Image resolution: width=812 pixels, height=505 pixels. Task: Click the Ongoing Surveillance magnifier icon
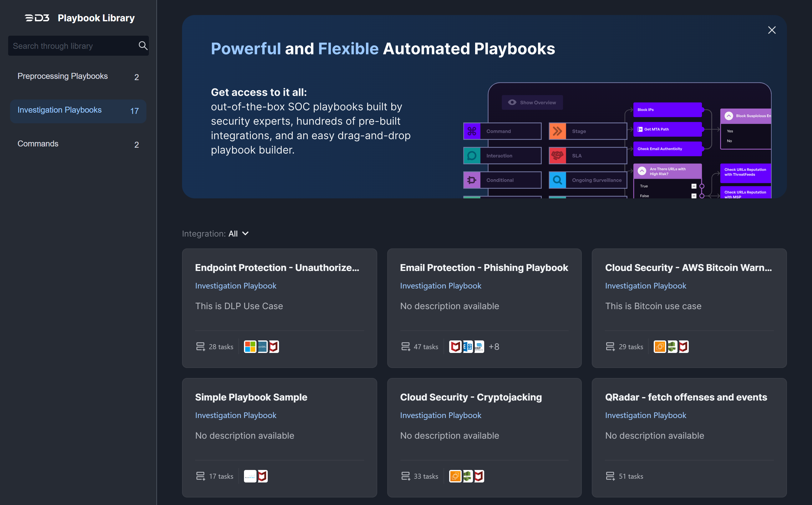click(x=557, y=180)
